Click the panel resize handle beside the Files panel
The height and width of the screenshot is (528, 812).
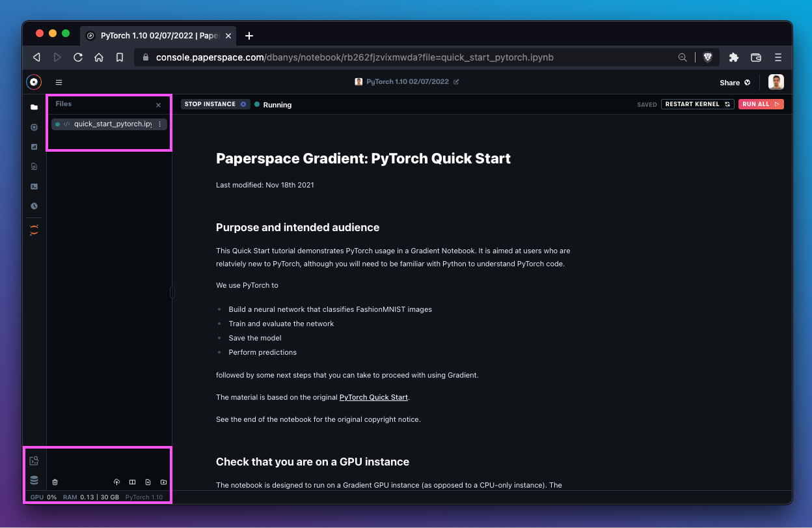172,292
